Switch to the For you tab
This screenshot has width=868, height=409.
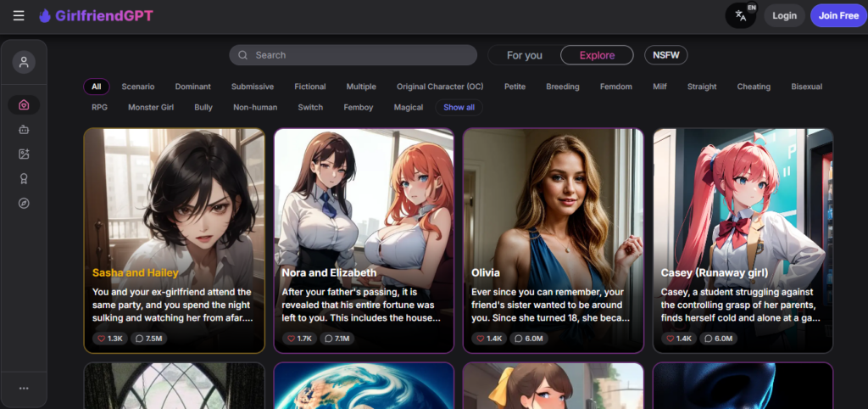[x=524, y=55]
